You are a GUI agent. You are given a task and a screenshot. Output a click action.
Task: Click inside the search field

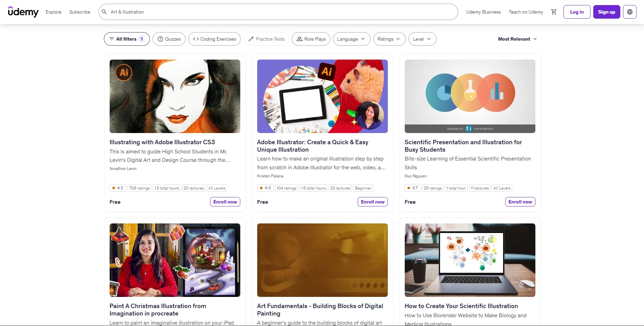click(x=237, y=12)
